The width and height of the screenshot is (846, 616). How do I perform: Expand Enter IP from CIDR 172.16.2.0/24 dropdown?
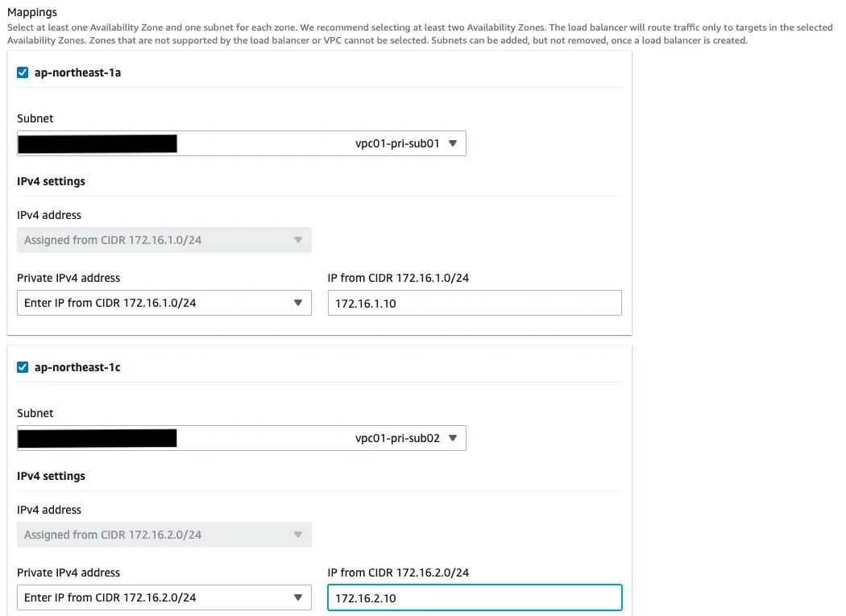164,597
